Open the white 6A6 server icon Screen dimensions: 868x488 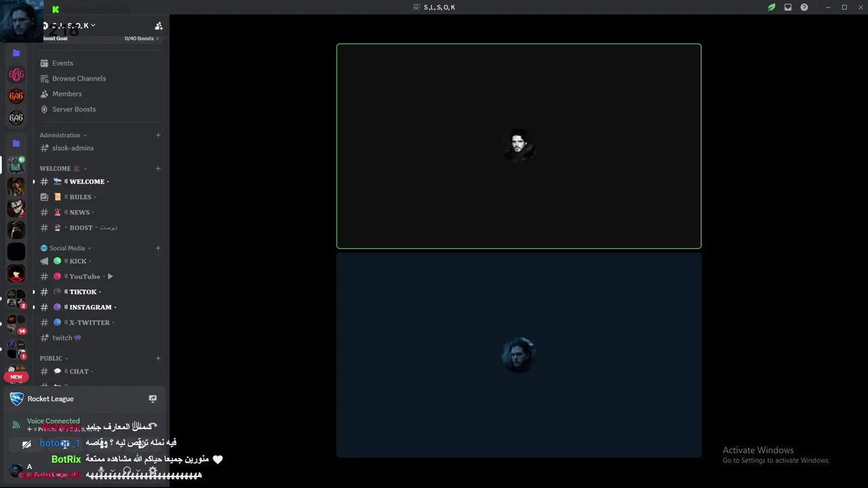16,118
